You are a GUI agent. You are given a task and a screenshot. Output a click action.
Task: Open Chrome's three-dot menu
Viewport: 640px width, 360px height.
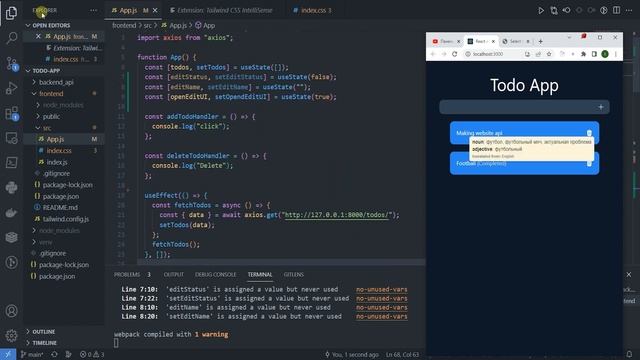(x=616, y=54)
